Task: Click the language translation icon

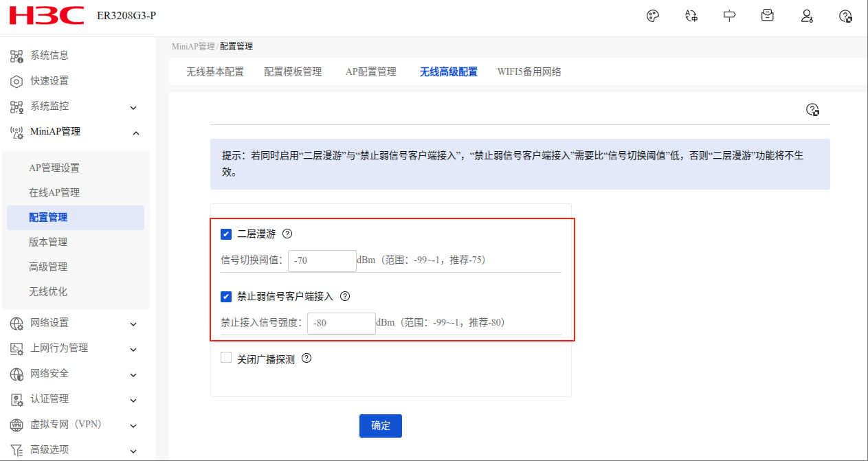Action: (x=691, y=16)
